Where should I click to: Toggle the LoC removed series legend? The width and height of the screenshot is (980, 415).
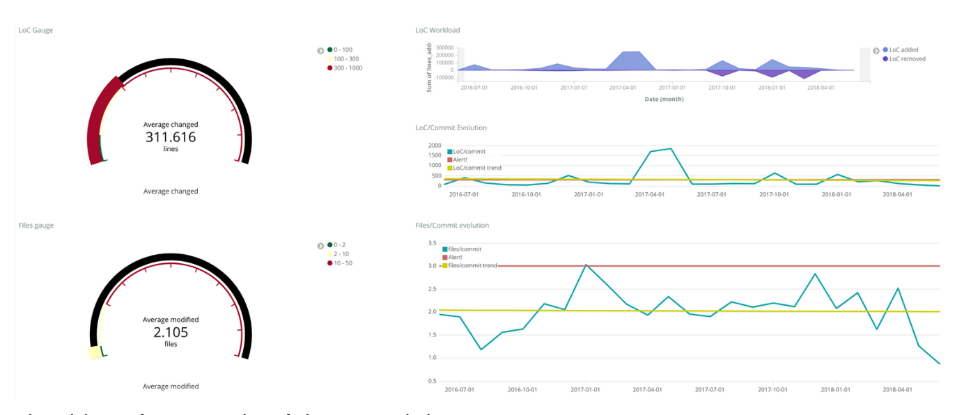[x=903, y=59]
